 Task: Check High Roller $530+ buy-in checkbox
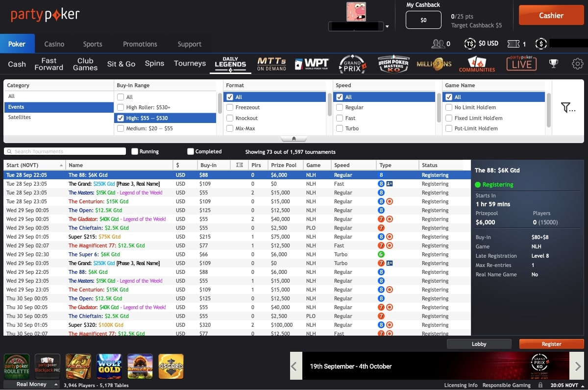click(121, 107)
